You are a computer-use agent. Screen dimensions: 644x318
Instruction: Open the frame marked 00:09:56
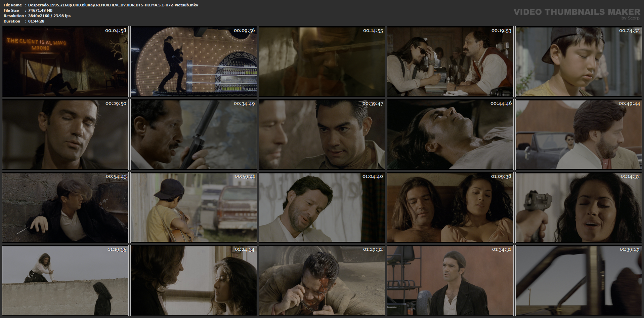tap(194, 62)
